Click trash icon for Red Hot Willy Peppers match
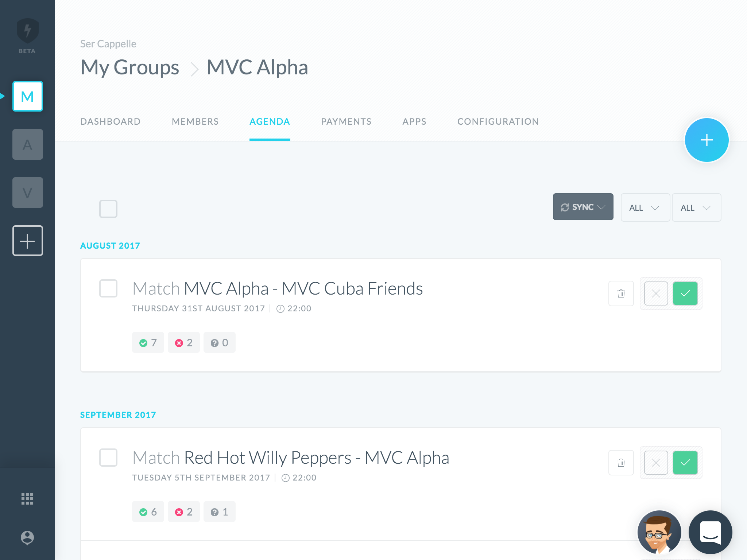Viewport: 747px width, 560px height. coord(621,463)
